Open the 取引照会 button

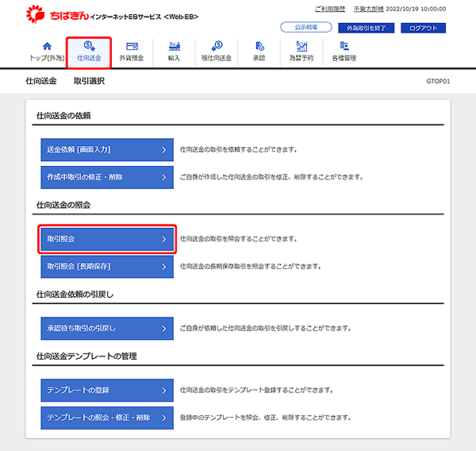107,239
